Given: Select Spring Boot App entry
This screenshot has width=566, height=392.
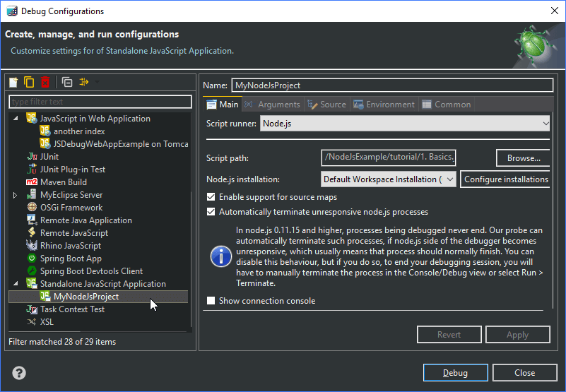Looking at the screenshot, I should pyautogui.click(x=71, y=259).
